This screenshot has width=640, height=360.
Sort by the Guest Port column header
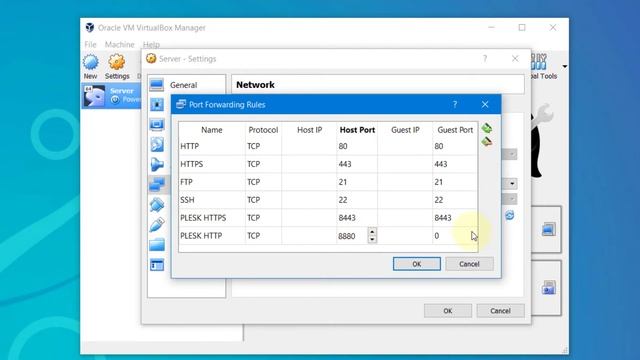[455, 130]
